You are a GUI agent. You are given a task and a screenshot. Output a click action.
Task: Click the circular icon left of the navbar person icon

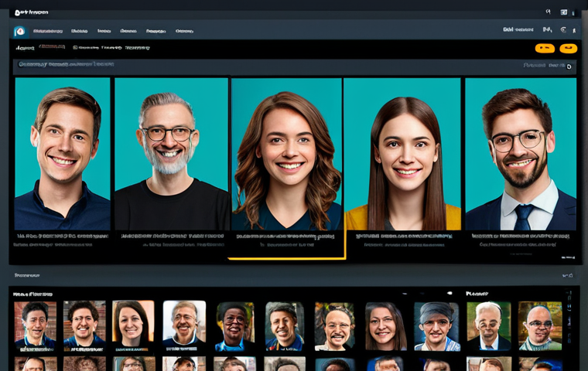[x=563, y=29]
